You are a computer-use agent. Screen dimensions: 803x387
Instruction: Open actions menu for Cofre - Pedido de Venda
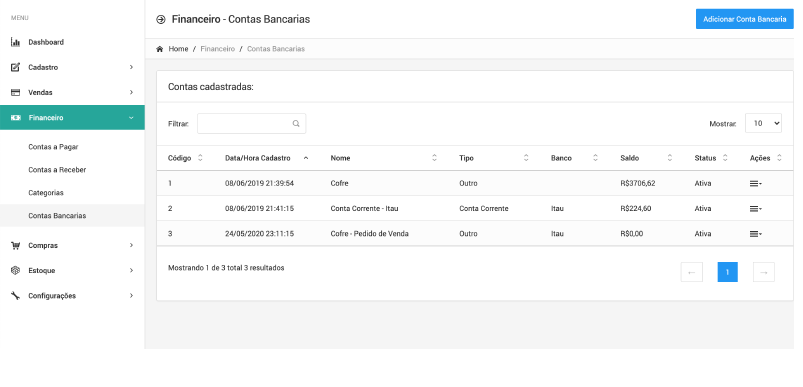pos(755,234)
